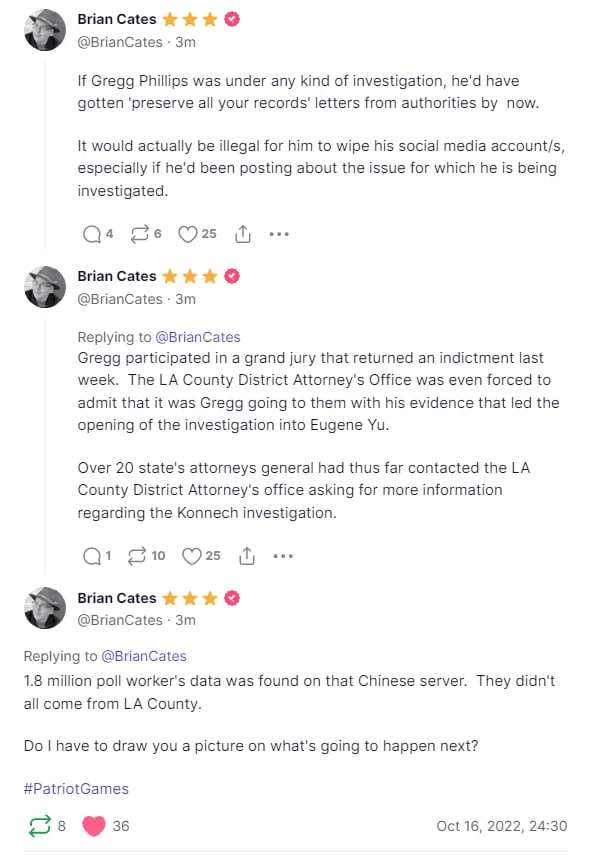Share the Konnech investigation post
589x860 pixels.
tap(247, 556)
